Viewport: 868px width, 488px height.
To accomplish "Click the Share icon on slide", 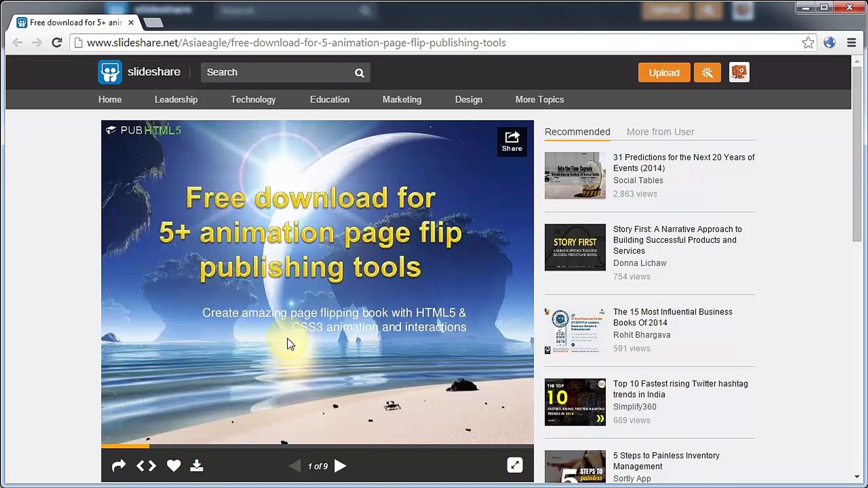I will 512,141.
